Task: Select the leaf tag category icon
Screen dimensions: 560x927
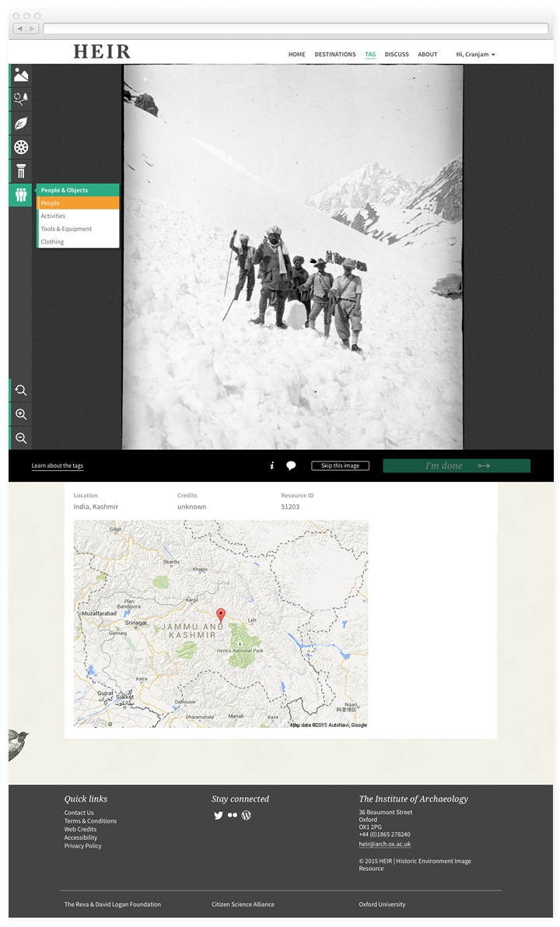Action: point(21,123)
